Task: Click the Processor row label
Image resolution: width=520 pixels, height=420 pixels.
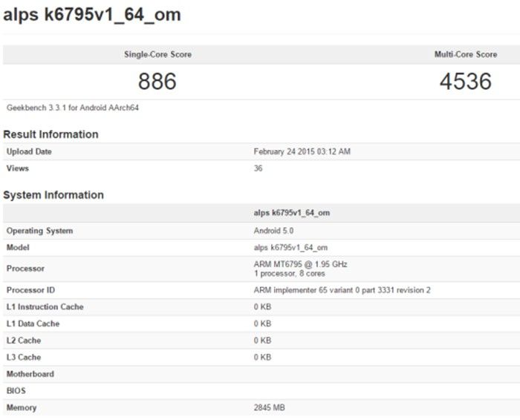Action: [x=25, y=269]
